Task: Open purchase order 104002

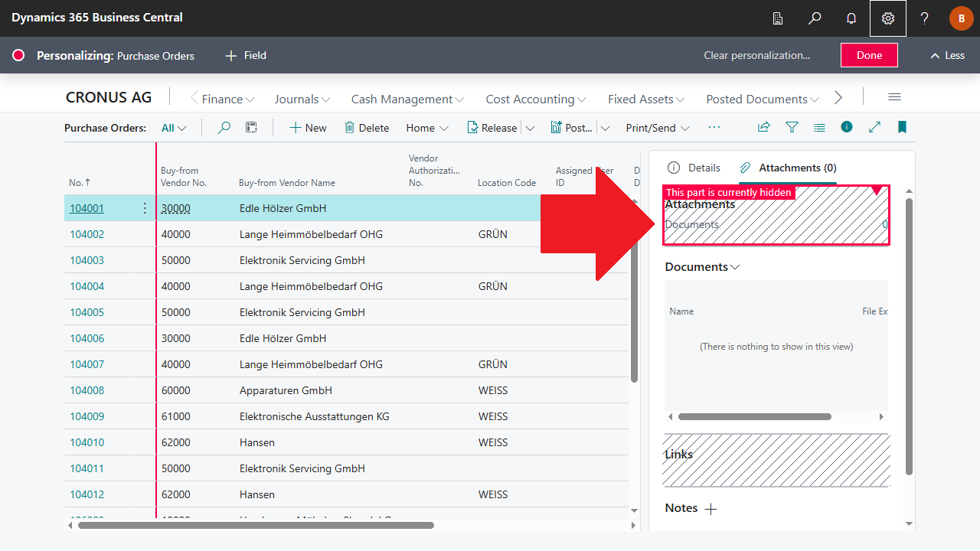Action: pyautogui.click(x=87, y=234)
